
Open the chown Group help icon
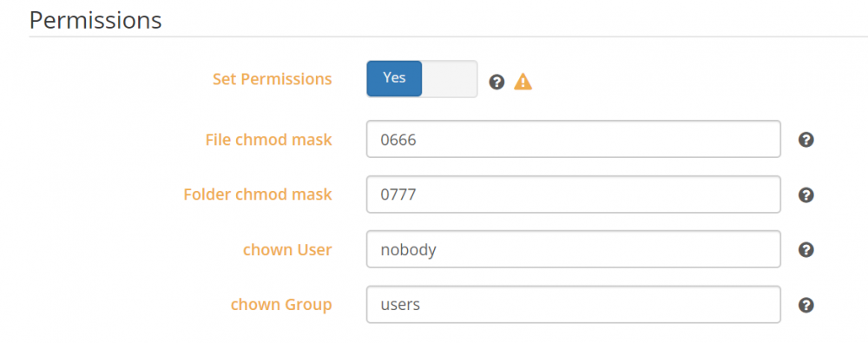tap(806, 305)
